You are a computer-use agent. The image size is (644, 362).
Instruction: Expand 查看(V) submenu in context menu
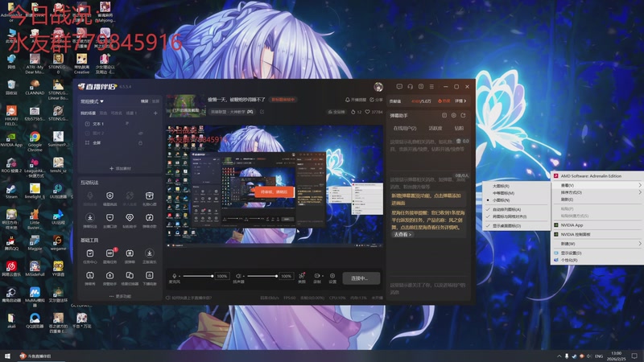pyautogui.click(x=597, y=185)
